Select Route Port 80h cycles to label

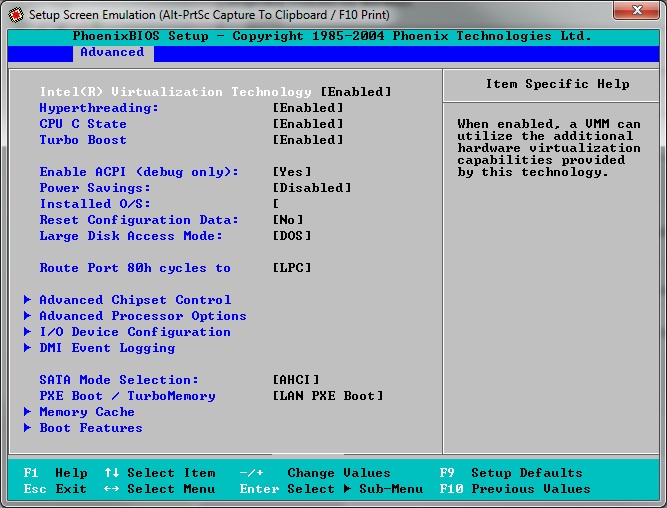[x=135, y=268]
